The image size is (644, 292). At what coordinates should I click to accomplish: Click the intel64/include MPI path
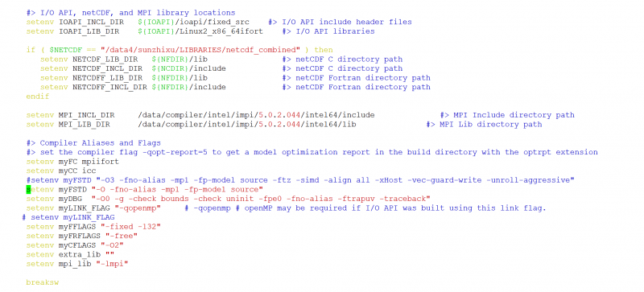(256, 115)
